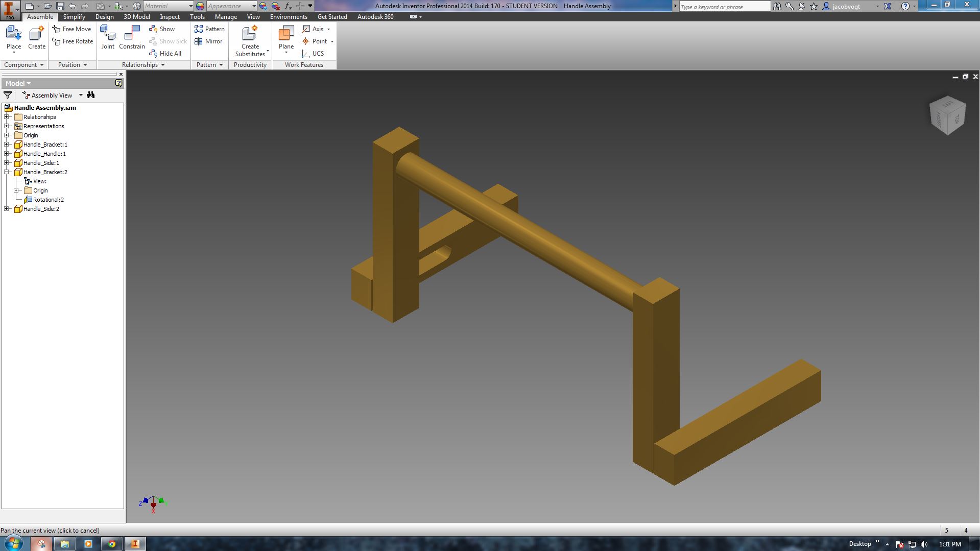Select the Free Move tool
The image size is (980, 551).
(72, 29)
